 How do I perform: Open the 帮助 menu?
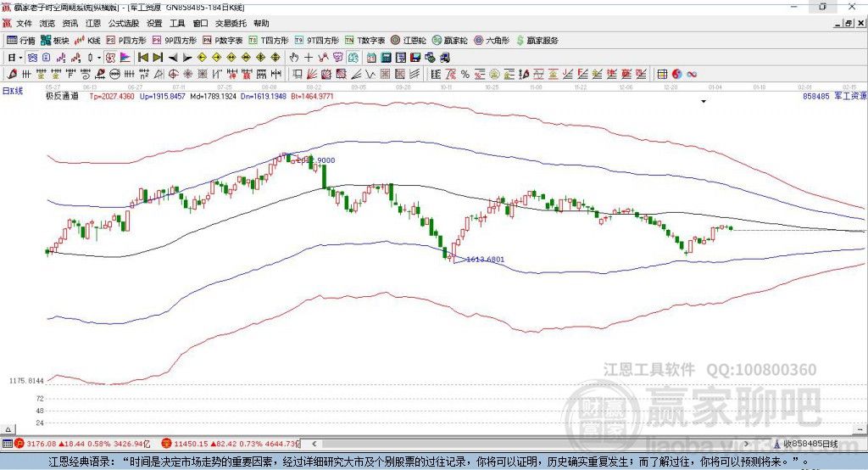tap(261, 23)
